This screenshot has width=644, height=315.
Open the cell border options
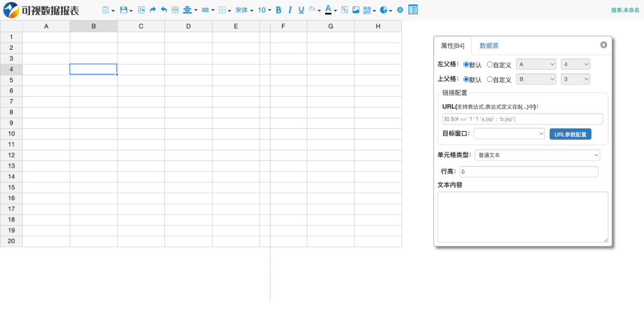(x=225, y=10)
